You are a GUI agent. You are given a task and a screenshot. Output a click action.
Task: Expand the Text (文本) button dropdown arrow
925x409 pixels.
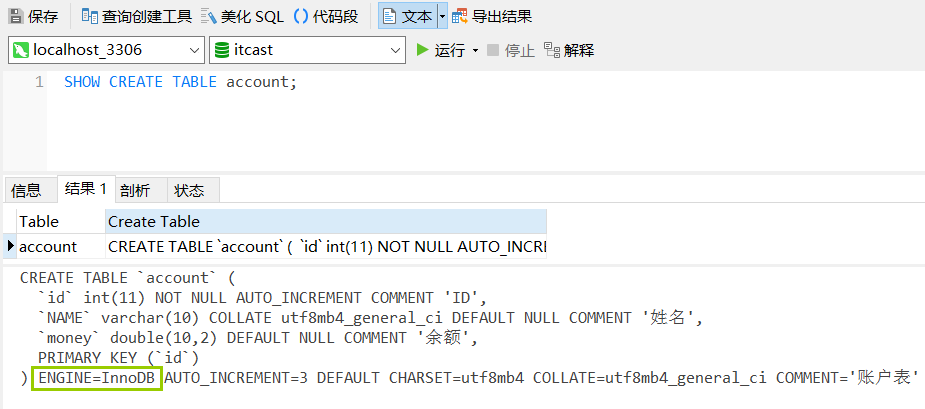(x=442, y=16)
